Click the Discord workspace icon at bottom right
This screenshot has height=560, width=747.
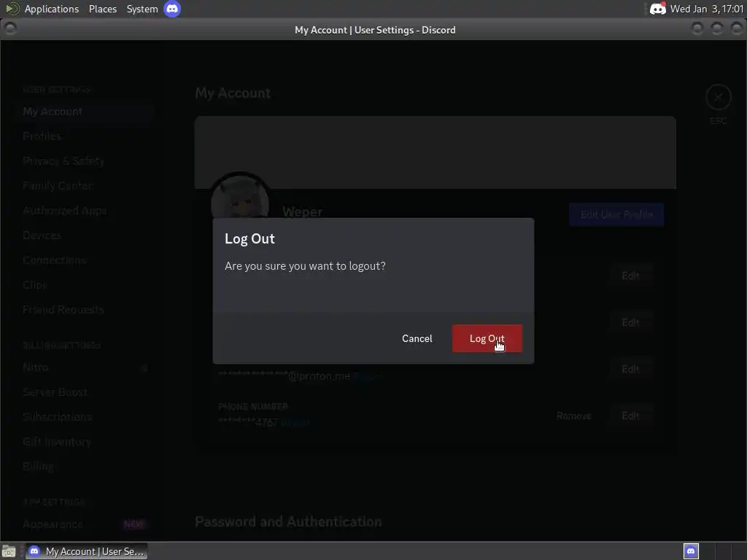(x=691, y=551)
